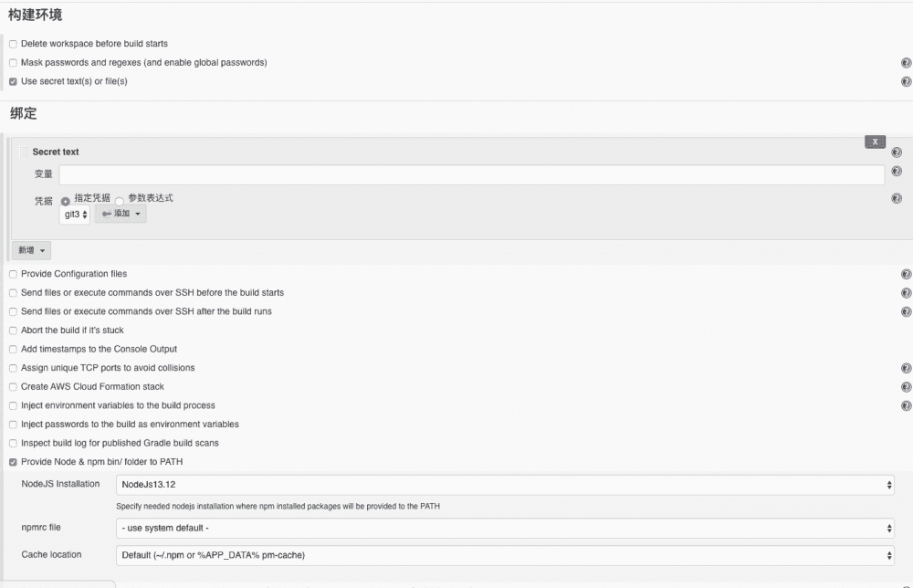Show help for the 变量 variable field
913x588 pixels.
(897, 172)
